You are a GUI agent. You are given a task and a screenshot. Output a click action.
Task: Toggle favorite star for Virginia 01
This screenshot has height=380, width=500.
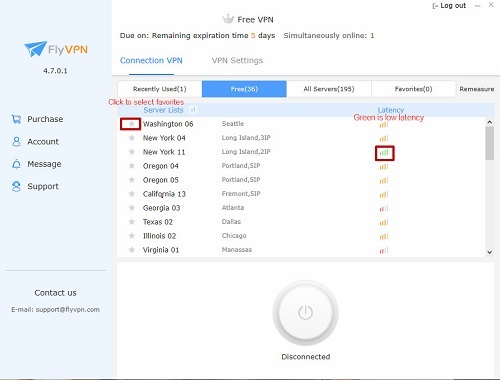pos(132,250)
